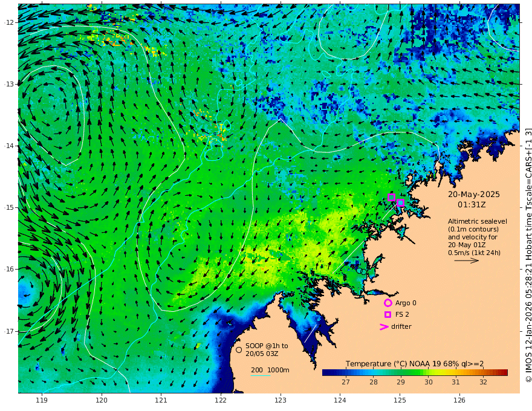This screenshot has height=411, width=532.
Task: Click the 'Argo 0' legend label
Action: (406, 303)
